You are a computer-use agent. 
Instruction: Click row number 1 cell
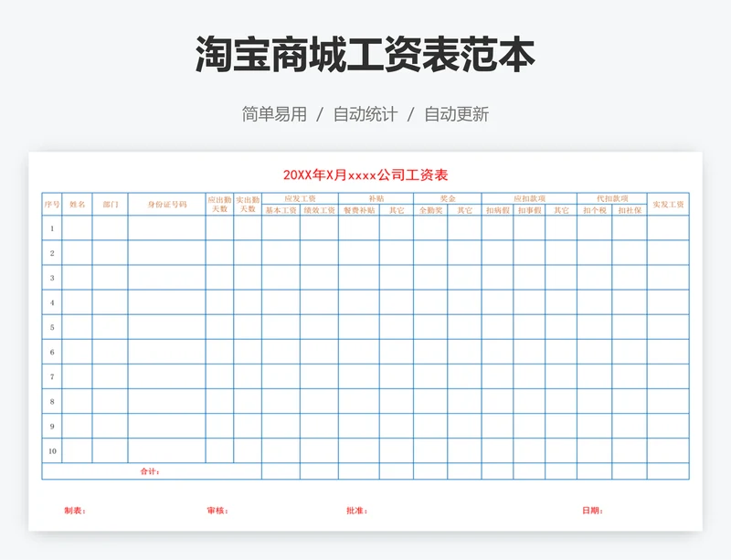[x=52, y=228]
